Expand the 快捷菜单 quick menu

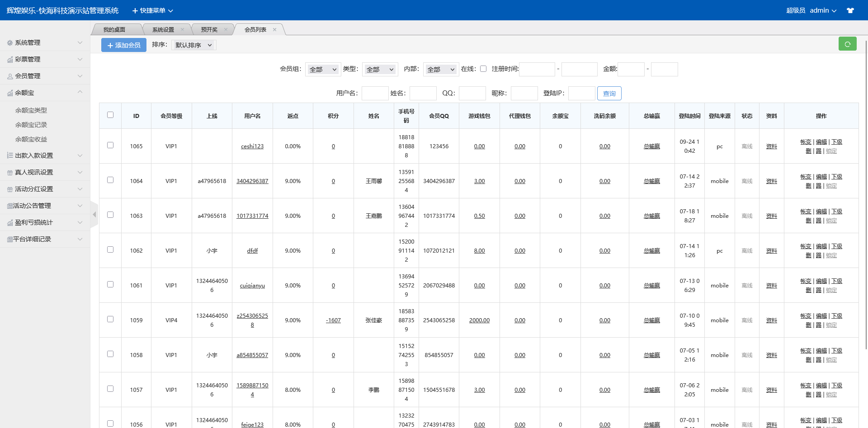click(x=152, y=10)
